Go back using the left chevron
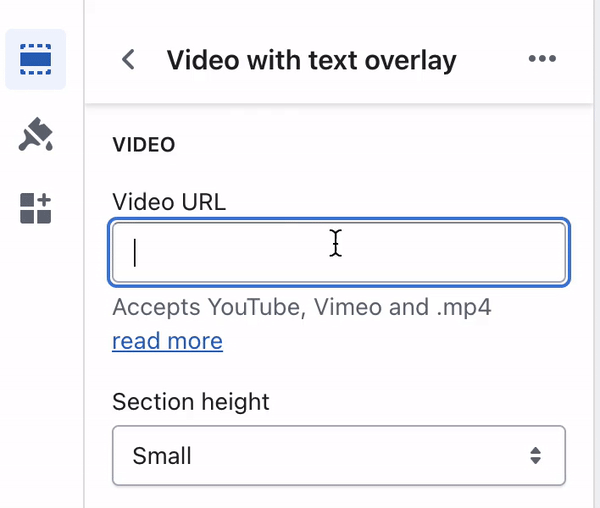600x508 pixels. pos(128,59)
